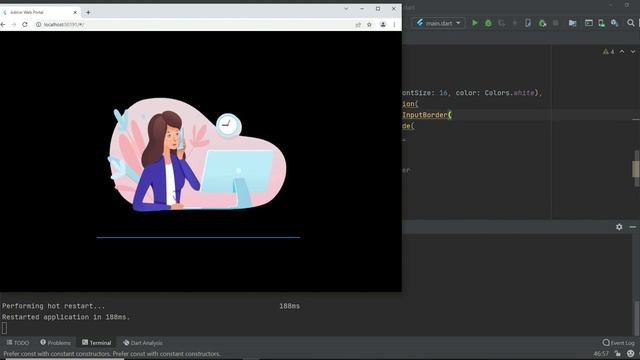Viewport: 640px width, 360px height.
Task: Open the Flutter attach debugger phone icon
Action: (528, 23)
